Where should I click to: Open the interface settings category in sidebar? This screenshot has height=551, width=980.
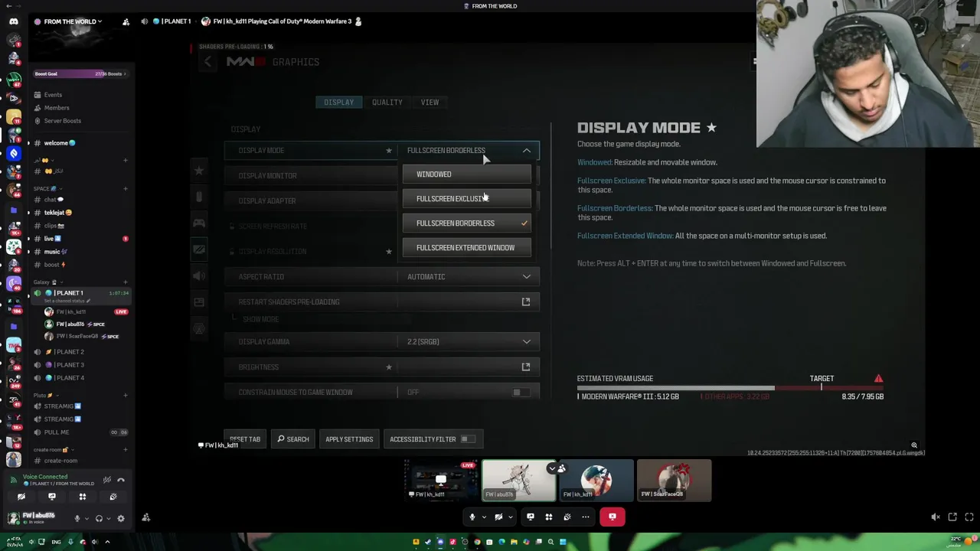(199, 302)
